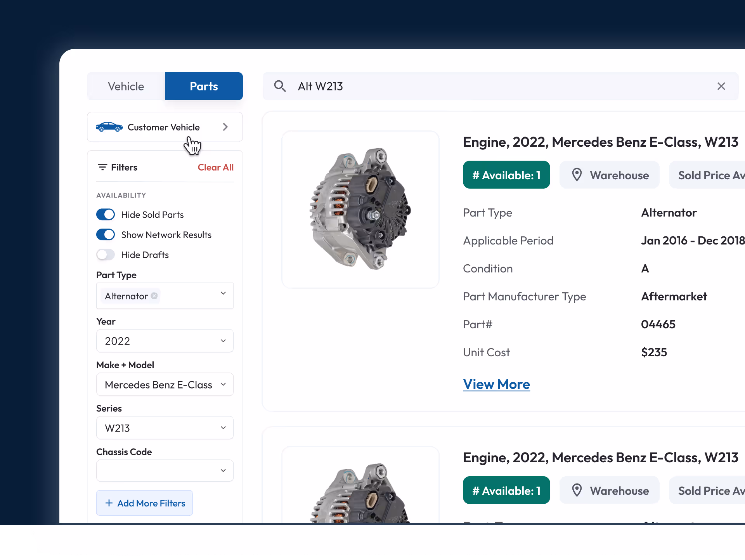Click the blue car icon

109,127
